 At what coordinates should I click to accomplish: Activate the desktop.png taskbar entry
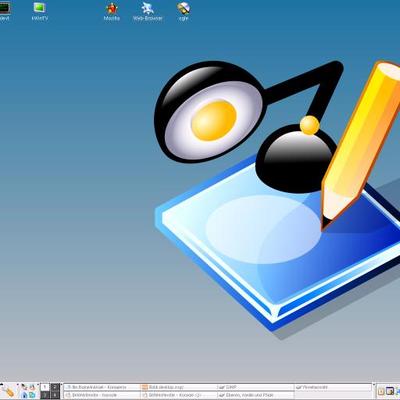point(179,387)
